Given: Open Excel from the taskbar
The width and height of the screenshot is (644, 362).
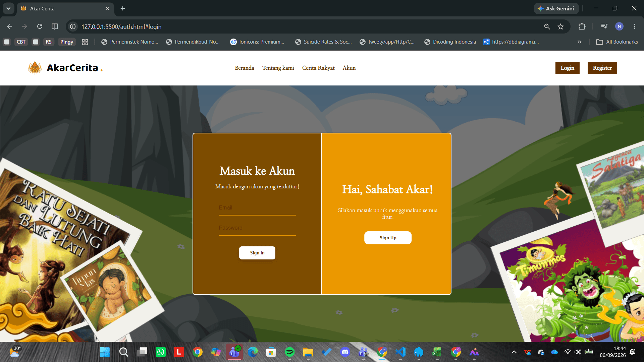Looking at the screenshot, I should (x=437, y=352).
